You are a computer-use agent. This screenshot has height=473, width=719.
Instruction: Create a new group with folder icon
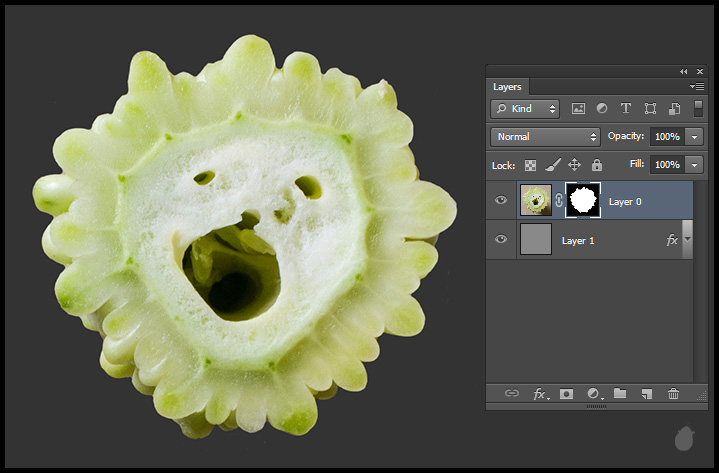coord(620,394)
